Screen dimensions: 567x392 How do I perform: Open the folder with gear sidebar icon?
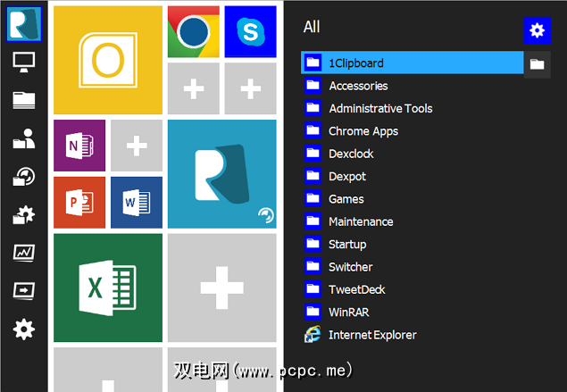tap(24, 215)
